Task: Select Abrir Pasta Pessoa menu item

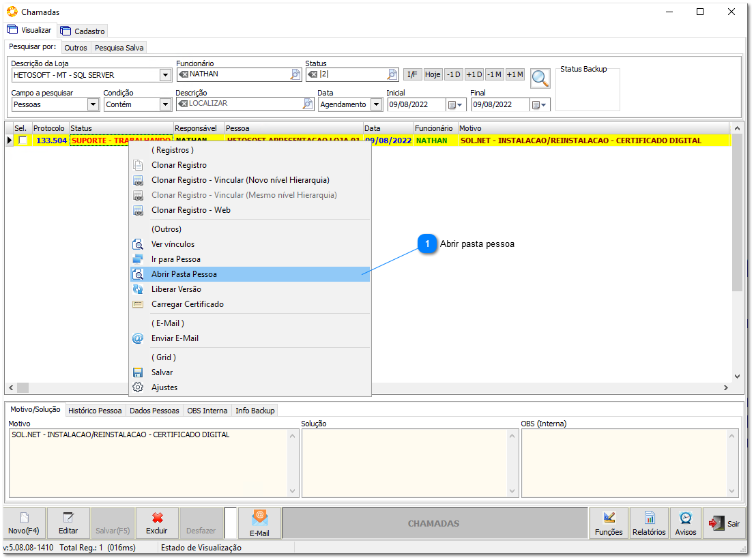Action: pos(184,274)
